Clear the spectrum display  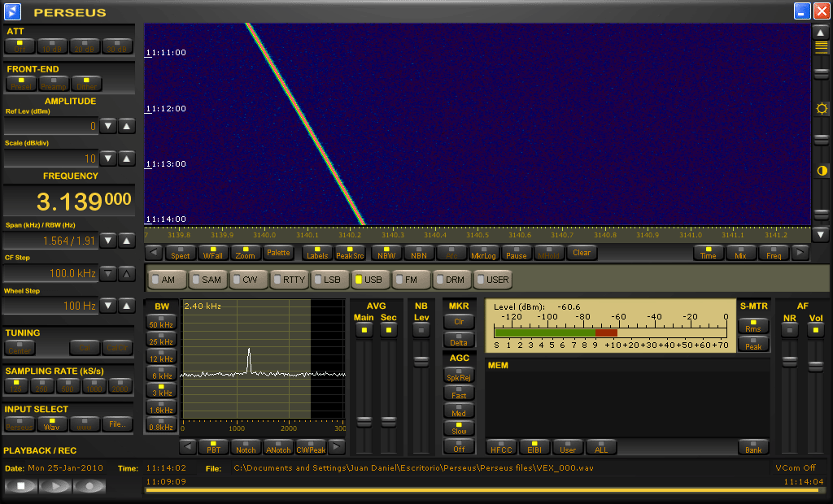point(582,253)
